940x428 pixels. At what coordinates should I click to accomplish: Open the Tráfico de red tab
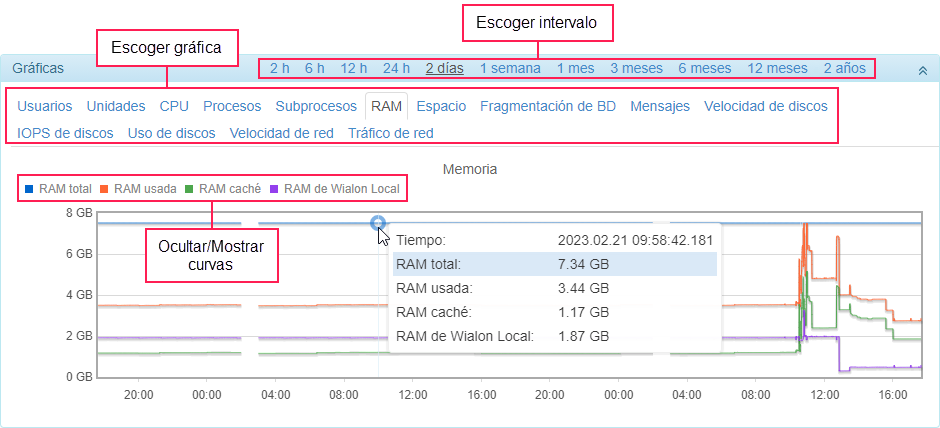point(391,132)
